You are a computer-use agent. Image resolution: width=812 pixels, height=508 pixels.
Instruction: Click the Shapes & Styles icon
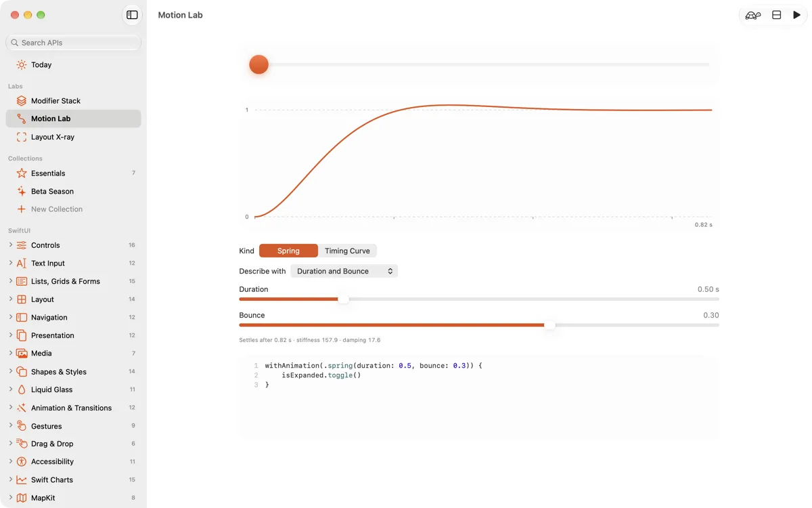click(x=22, y=372)
